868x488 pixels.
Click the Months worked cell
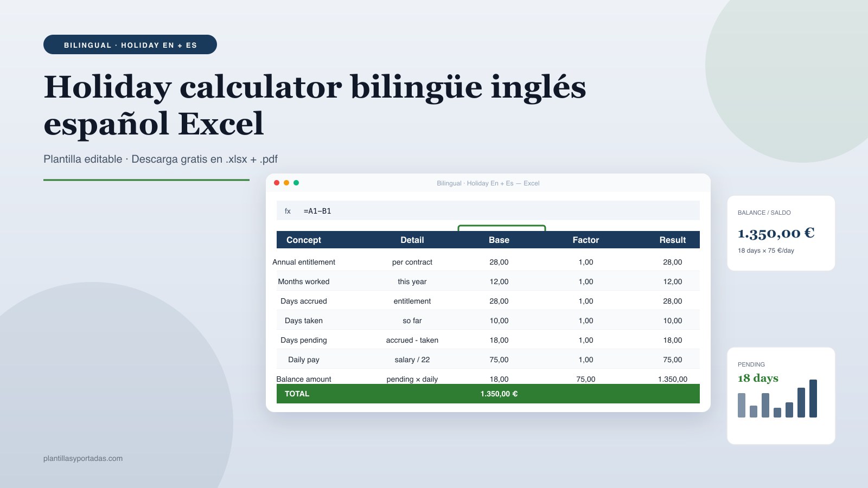(x=304, y=281)
